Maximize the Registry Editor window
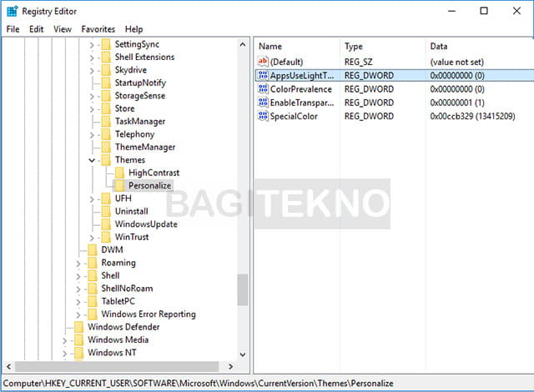 [x=484, y=11]
